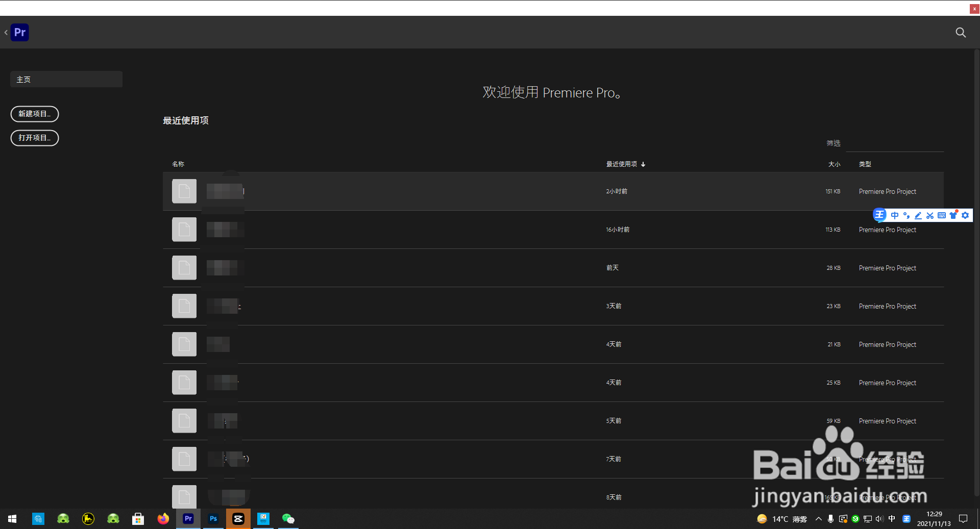Click the microphone tray icon

click(831, 519)
